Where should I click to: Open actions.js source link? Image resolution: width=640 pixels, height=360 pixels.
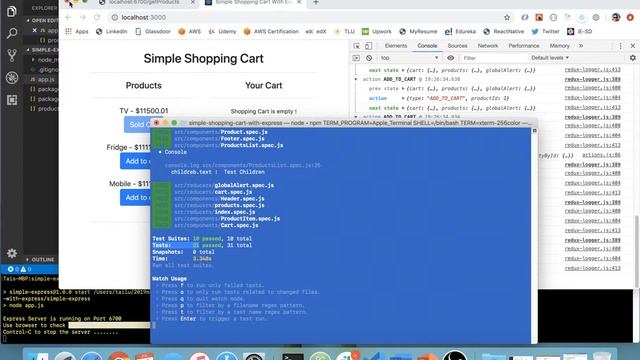[601, 155]
